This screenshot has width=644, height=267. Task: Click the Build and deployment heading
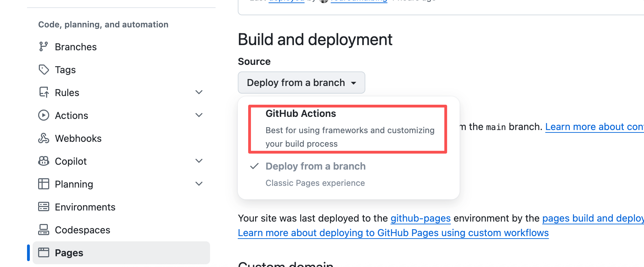pos(315,40)
